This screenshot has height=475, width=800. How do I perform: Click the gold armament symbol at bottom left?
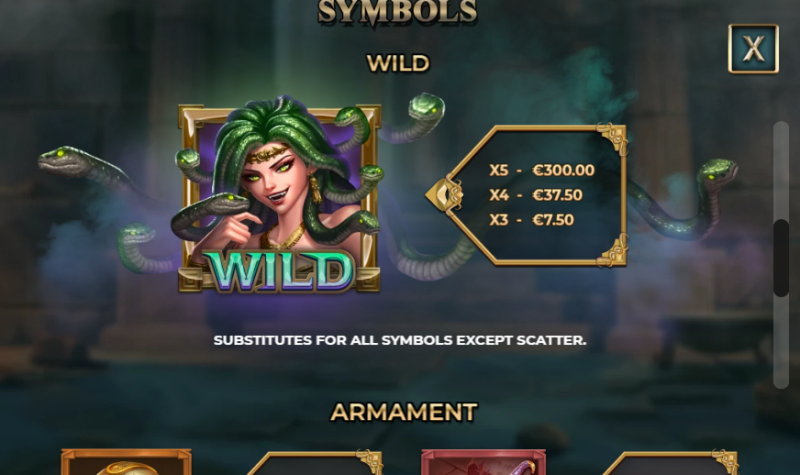(126, 462)
